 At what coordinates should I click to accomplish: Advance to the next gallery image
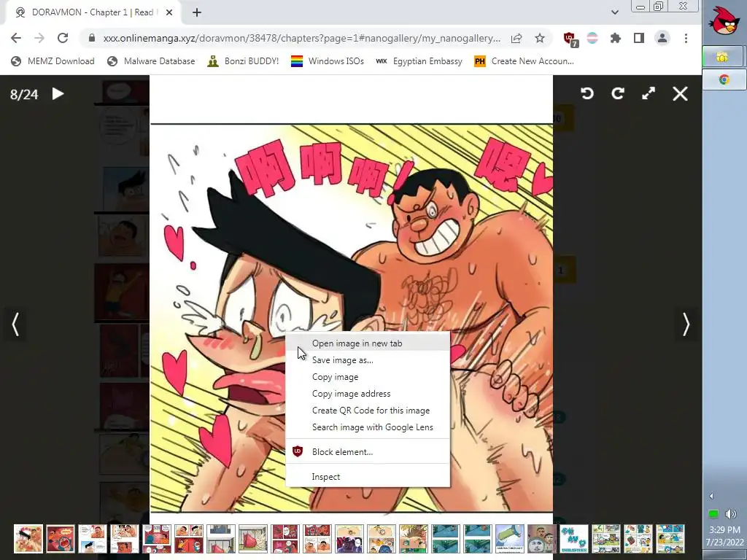[686, 324]
